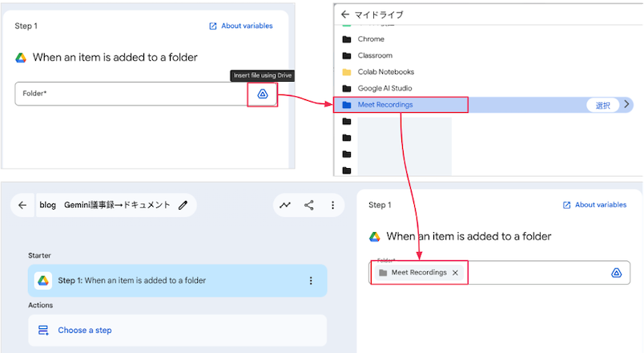Screen dimensions: 644x353
Task: Select the Classroom folder name
Action: click(375, 55)
